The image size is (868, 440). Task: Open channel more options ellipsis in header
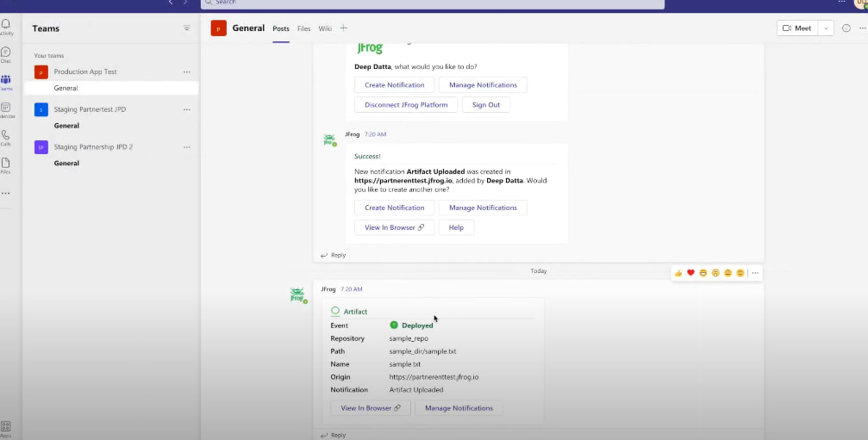tap(863, 28)
